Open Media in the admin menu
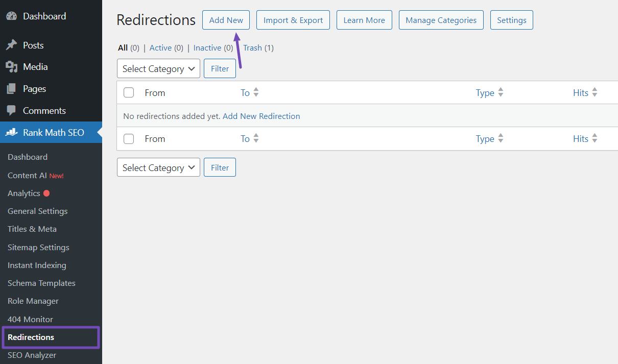618x364 pixels. click(35, 67)
